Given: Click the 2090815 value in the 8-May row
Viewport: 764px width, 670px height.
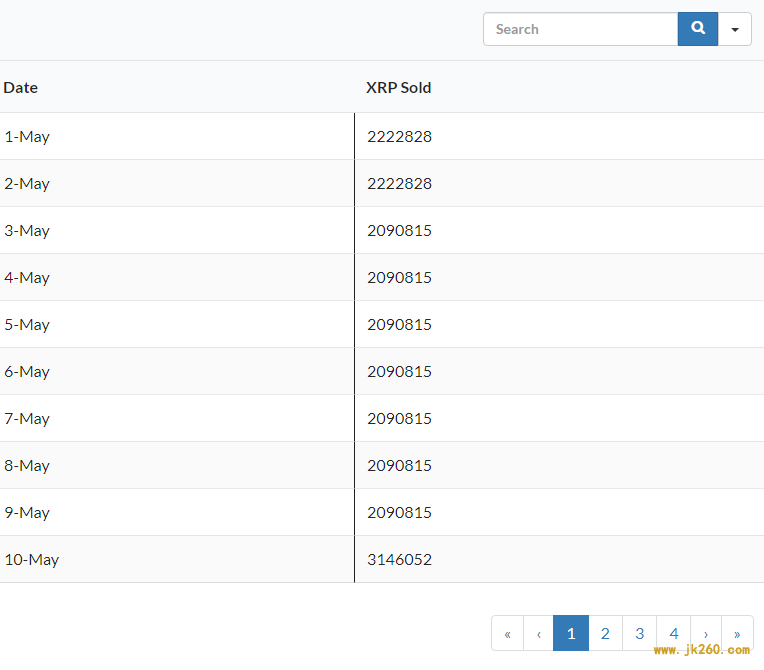Looking at the screenshot, I should click(400, 466).
